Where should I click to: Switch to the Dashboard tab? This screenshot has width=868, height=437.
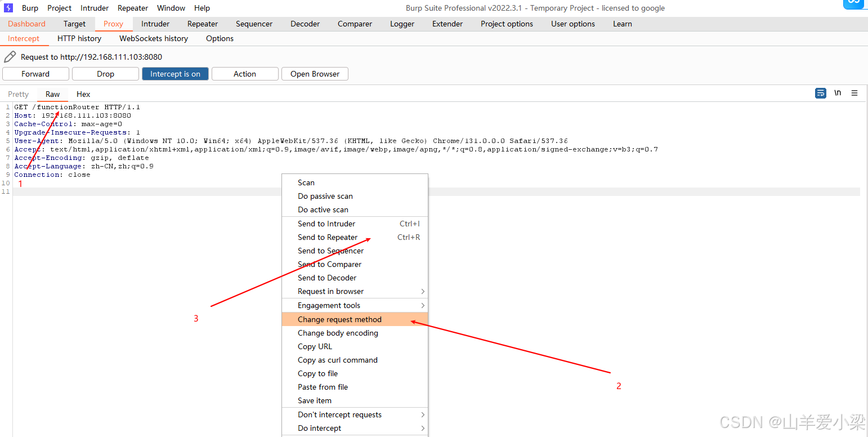[26, 24]
